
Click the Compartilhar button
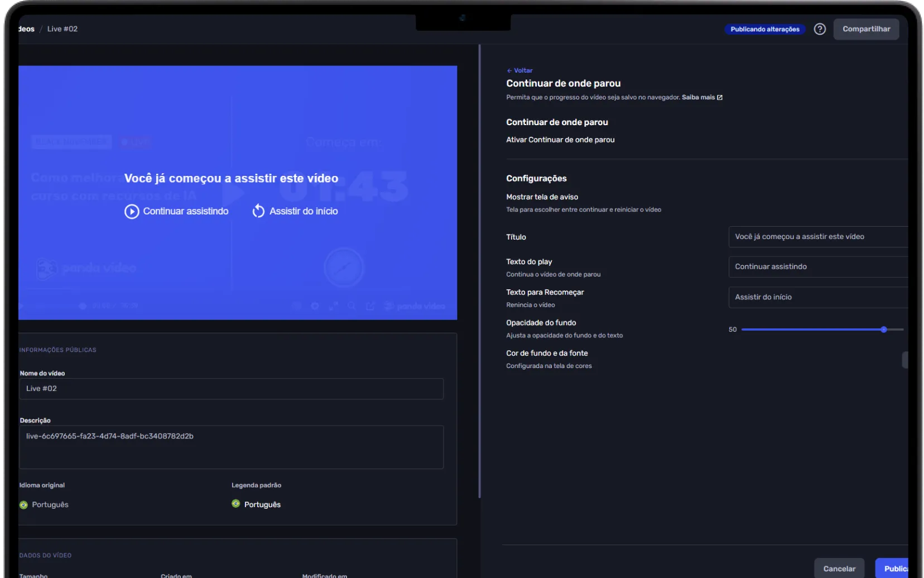tap(866, 29)
